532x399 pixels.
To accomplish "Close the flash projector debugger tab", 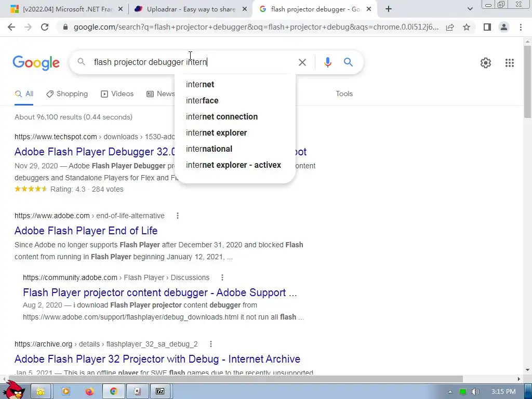I will pyautogui.click(x=369, y=9).
